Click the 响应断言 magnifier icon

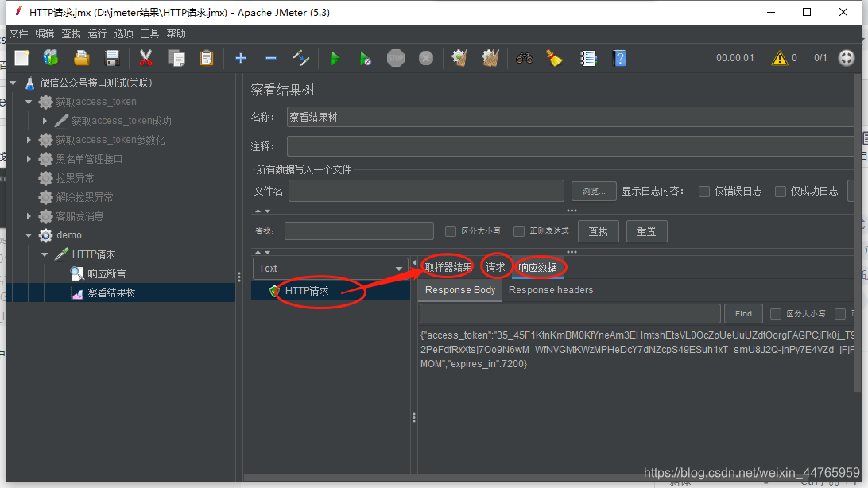click(77, 273)
